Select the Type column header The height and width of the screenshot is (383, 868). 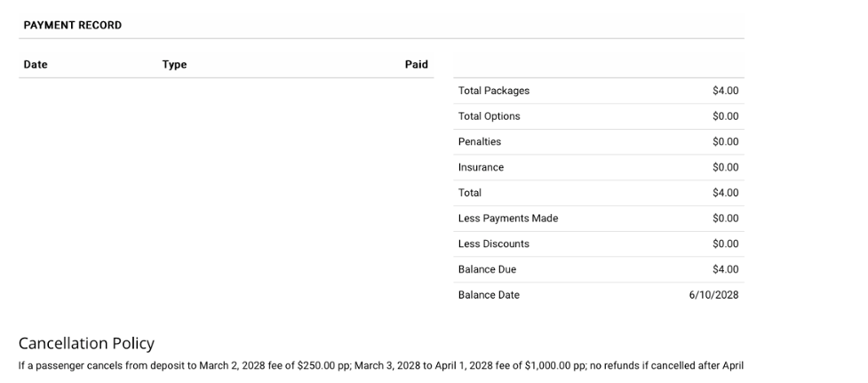point(174,65)
